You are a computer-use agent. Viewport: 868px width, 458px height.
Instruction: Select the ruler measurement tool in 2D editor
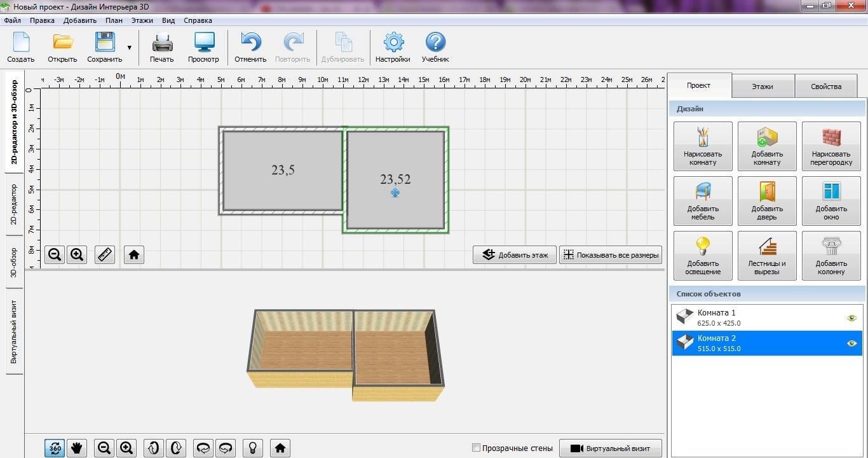pyautogui.click(x=105, y=254)
